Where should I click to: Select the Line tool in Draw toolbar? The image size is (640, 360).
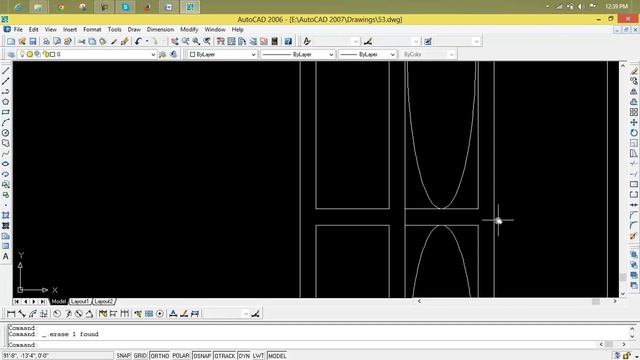coord(6,71)
